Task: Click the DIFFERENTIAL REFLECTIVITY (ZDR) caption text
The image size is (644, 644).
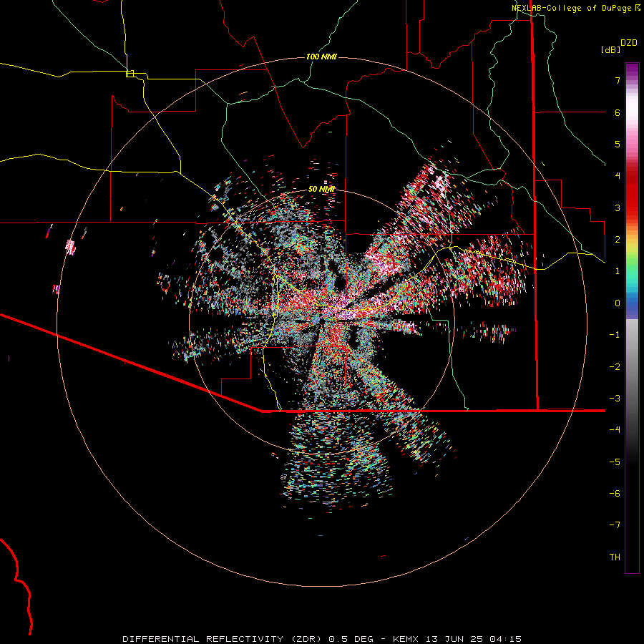Action: pos(222,639)
